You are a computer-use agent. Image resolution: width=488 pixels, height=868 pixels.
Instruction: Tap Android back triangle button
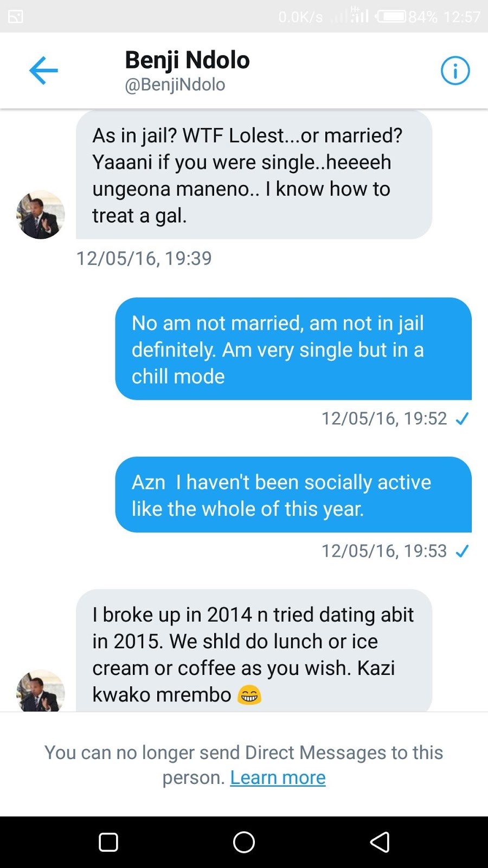[x=380, y=842]
